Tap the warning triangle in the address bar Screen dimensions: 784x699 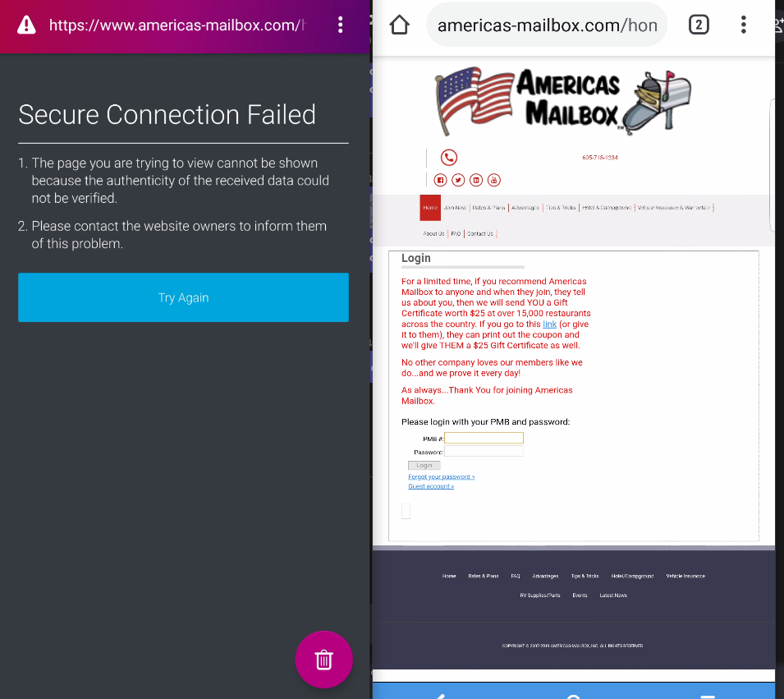[27, 25]
